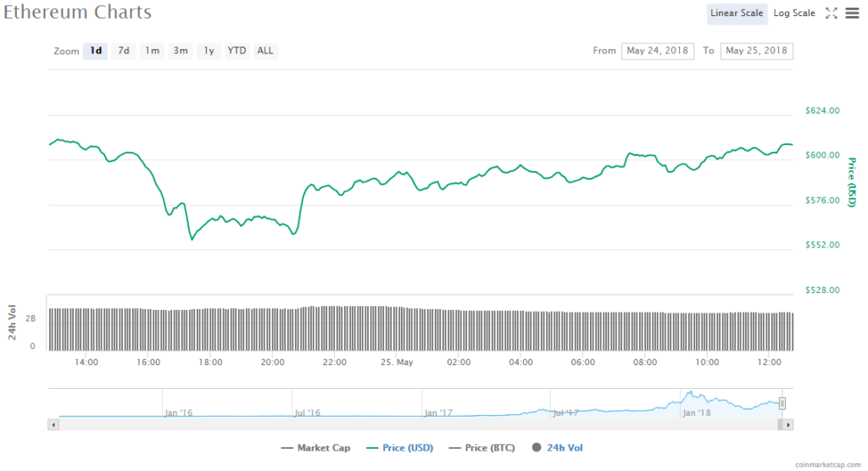868x471 pixels.
Task: Set zoom to 1m
Action: pyautogui.click(x=152, y=51)
